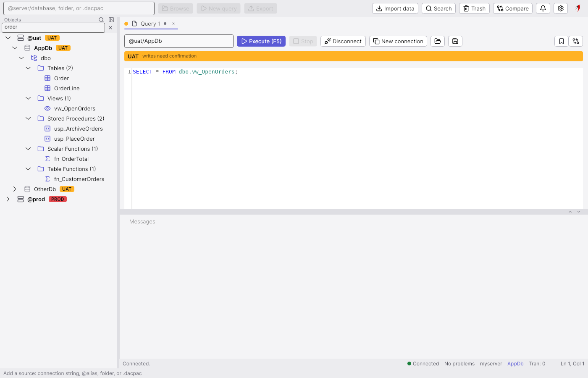The height and width of the screenshot is (378, 588).
Task: Open the Trash
Action: (474, 8)
